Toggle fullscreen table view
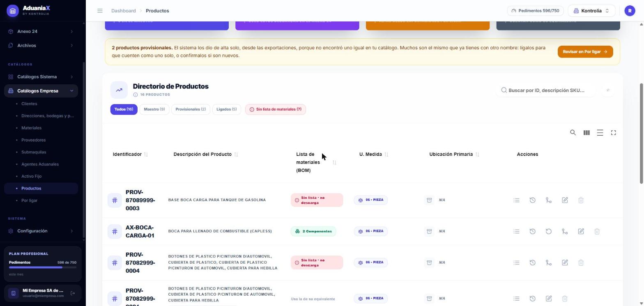 tap(614, 132)
